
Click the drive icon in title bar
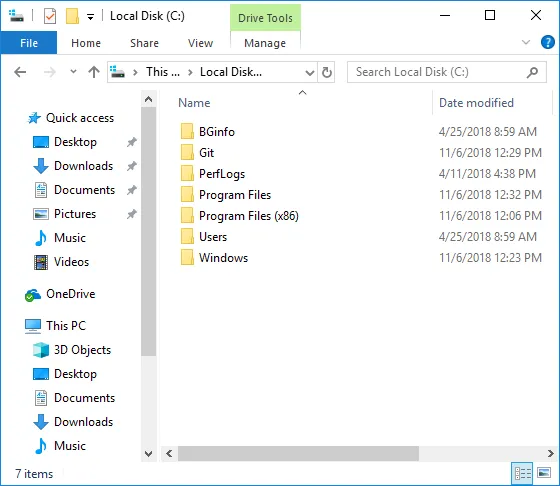pyautogui.click(x=16, y=16)
